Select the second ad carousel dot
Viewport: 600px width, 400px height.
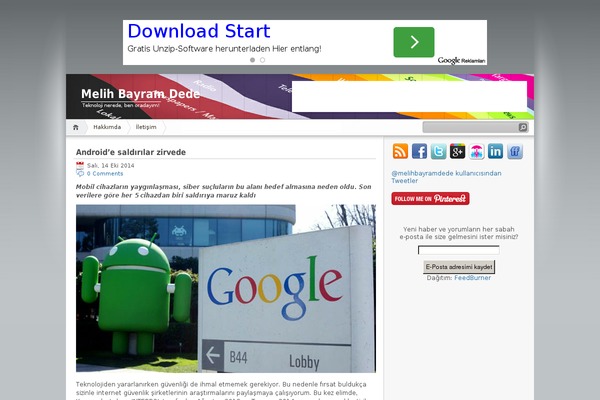tap(262, 60)
